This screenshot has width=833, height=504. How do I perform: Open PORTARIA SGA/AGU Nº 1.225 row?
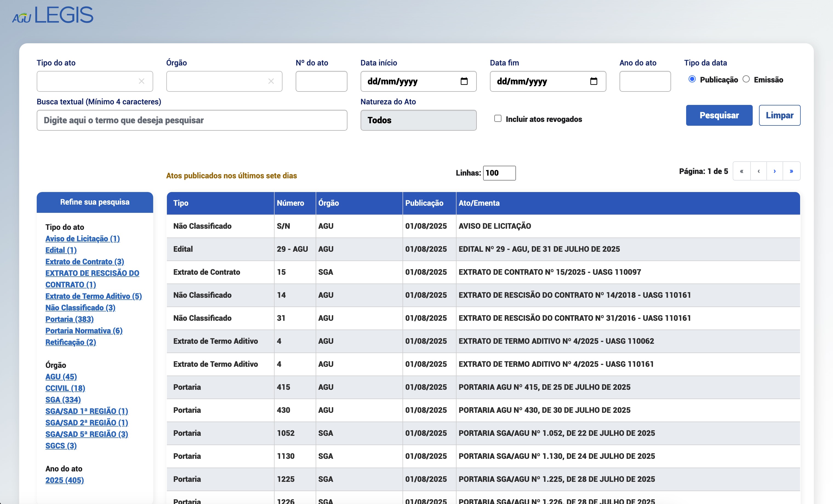click(483, 479)
